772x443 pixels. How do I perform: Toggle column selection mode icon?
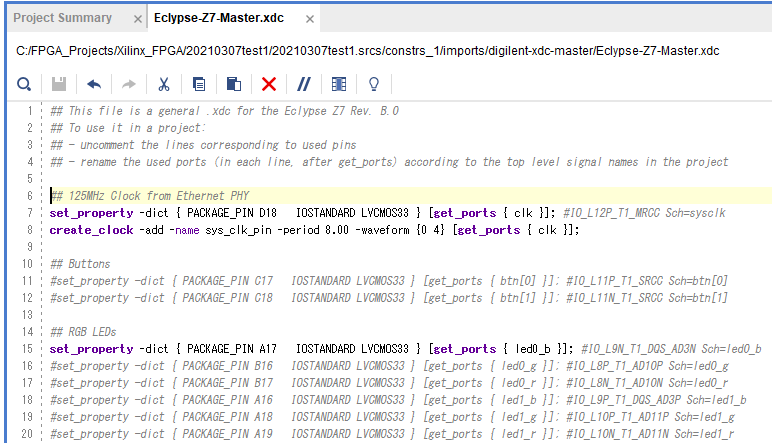point(339,84)
